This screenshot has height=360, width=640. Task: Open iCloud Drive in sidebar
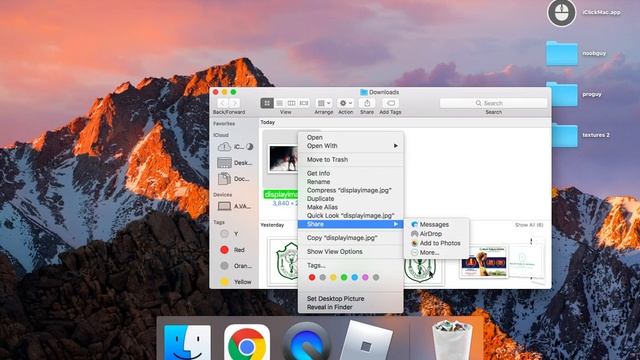coord(235,147)
